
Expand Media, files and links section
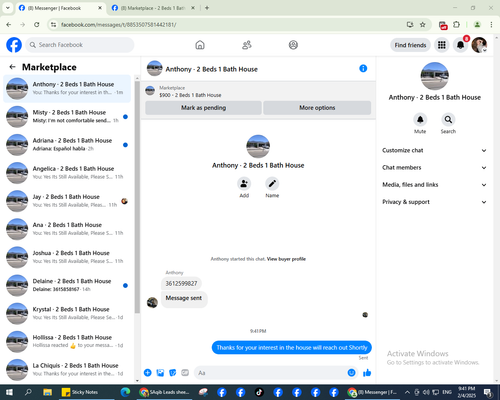434,185
